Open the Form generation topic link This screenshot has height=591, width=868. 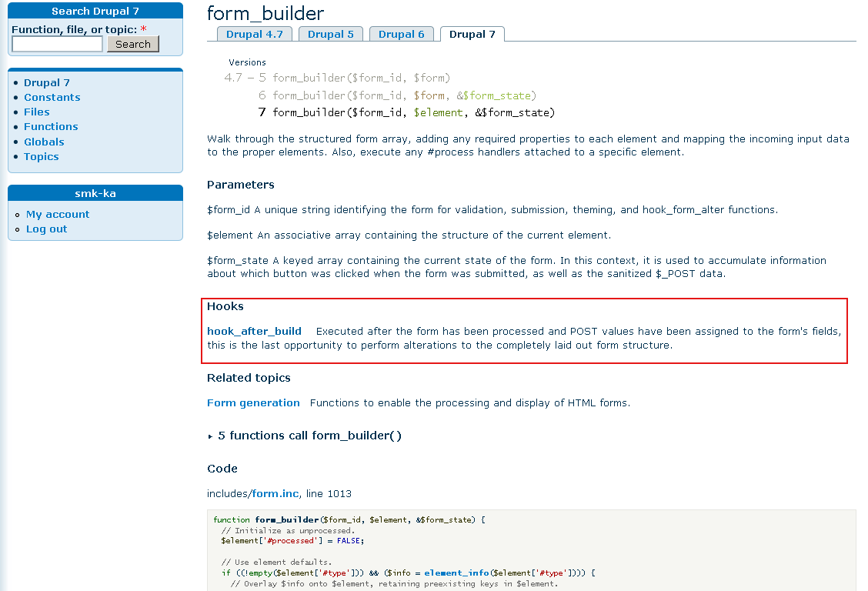pos(253,403)
